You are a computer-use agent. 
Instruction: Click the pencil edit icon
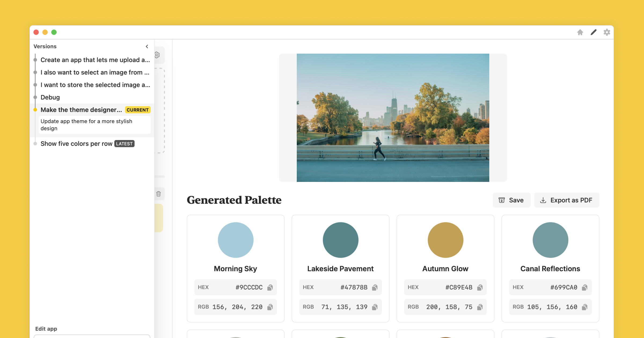pyautogui.click(x=593, y=32)
